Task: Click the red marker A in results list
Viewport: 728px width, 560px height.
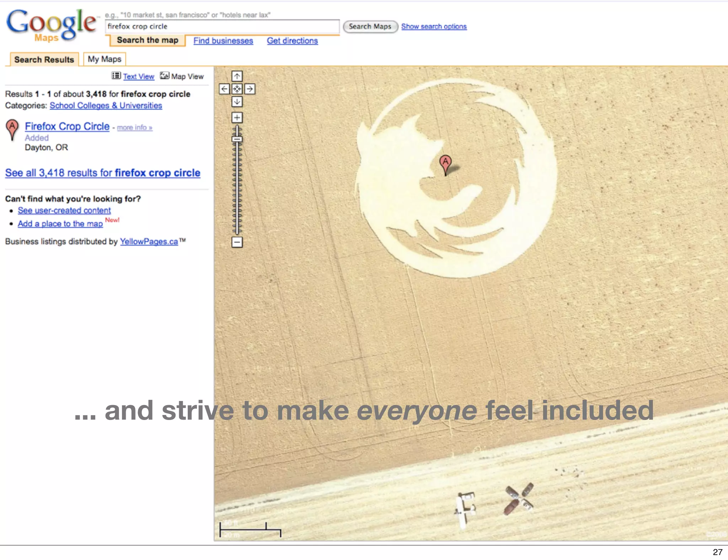Action: pos(12,130)
